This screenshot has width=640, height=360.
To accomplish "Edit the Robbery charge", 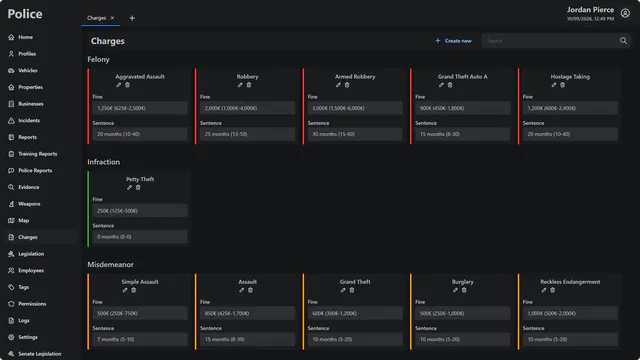I will tap(240, 85).
